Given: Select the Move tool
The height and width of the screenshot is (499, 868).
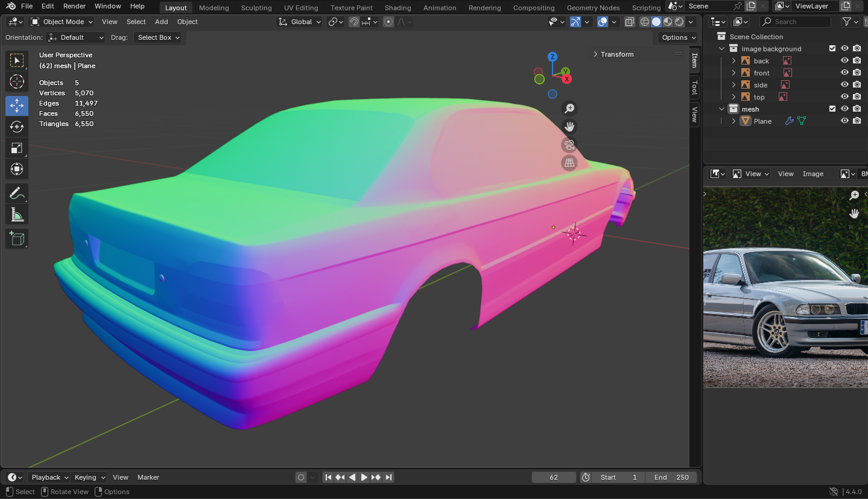Looking at the screenshot, I should click(x=17, y=106).
